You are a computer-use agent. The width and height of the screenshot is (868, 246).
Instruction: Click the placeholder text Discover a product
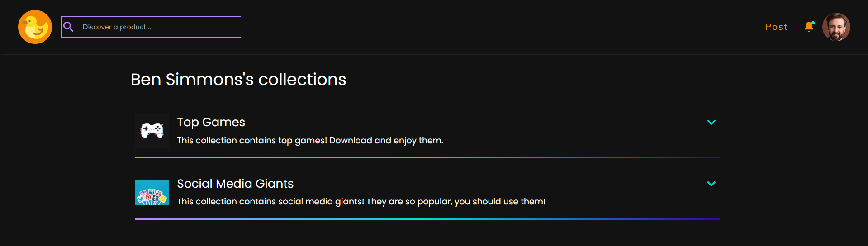click(x=117, y=27)
